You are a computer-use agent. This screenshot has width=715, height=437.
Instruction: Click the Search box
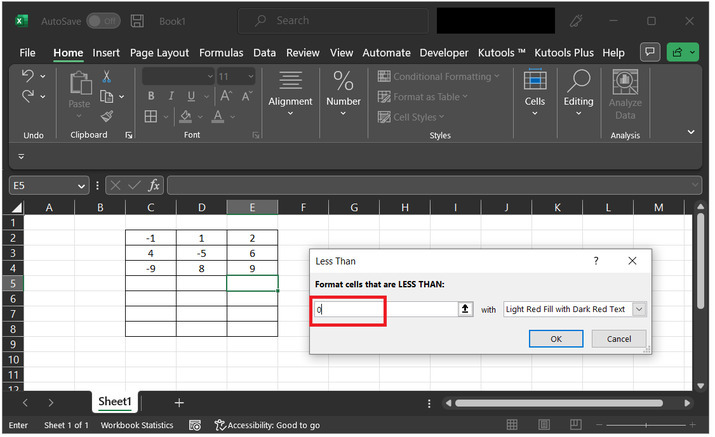point(333,21)
